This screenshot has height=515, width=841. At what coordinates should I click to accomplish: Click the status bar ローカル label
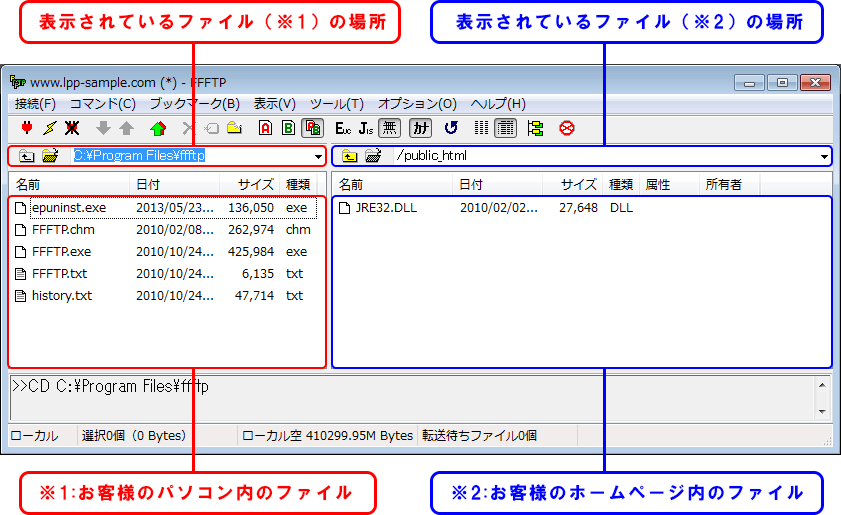tap(34, 436)
